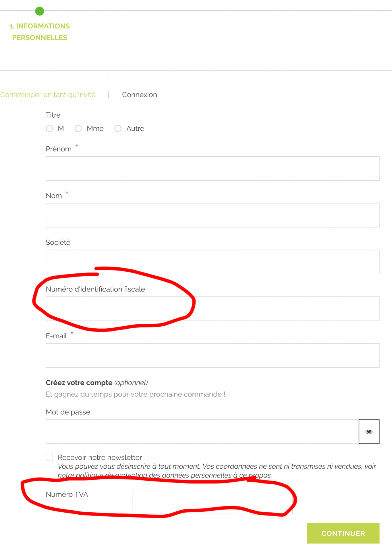Image resolution: width=392 pixels, height=552 pixels.
Task: Focus the Numéro d'identification fiscale field
Action: (213, 309)
